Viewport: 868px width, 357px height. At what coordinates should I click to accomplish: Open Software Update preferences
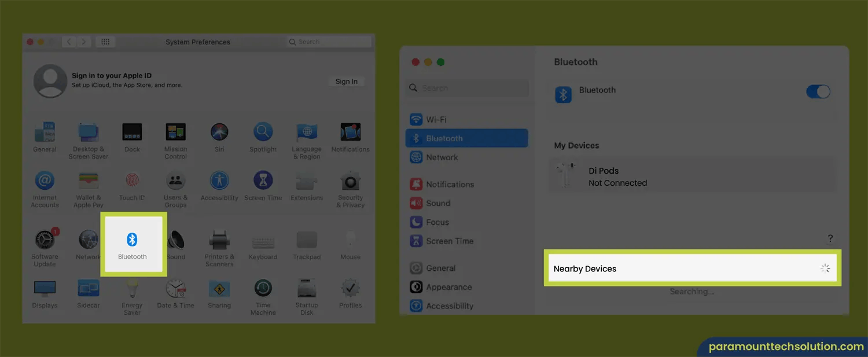click(45, 248)
